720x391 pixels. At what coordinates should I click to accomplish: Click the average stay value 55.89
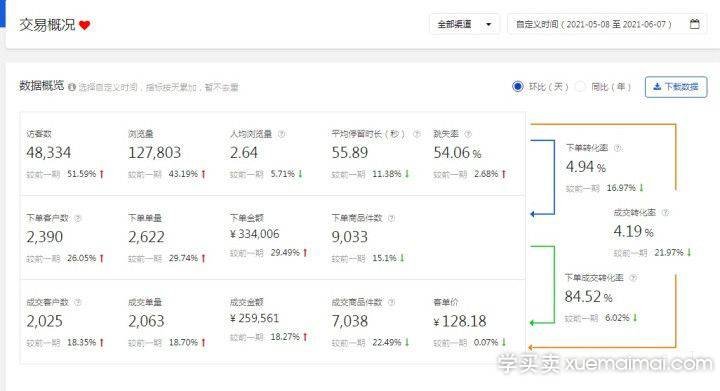[x=350, y=153]
